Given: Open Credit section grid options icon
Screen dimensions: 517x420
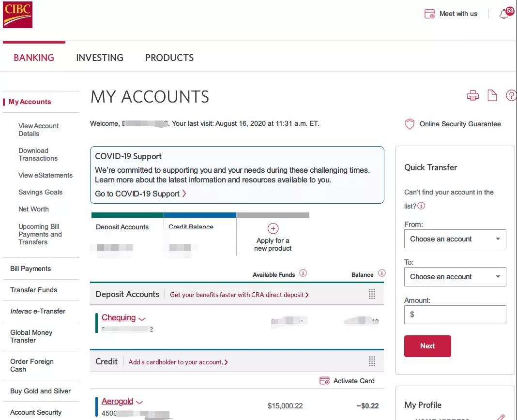Looking at the screenshot, I should pyautogui.click(x=372, y=361).
